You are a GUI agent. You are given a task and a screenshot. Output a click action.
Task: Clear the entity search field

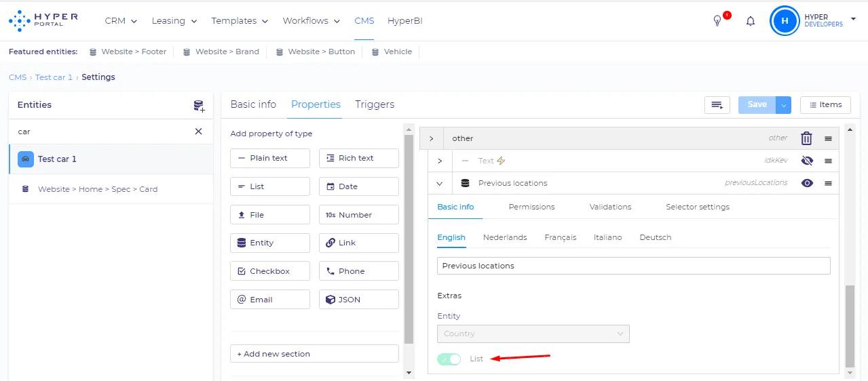point(198,132)
